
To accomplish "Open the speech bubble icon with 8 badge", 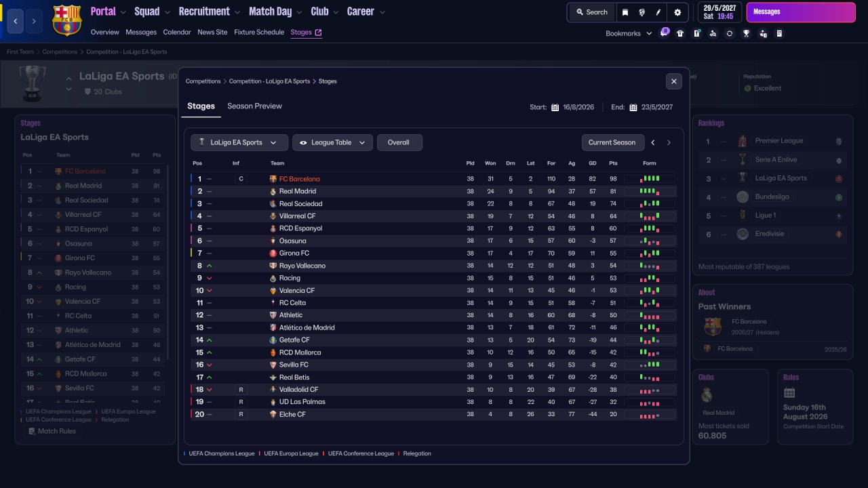I will tap(664, 33).
